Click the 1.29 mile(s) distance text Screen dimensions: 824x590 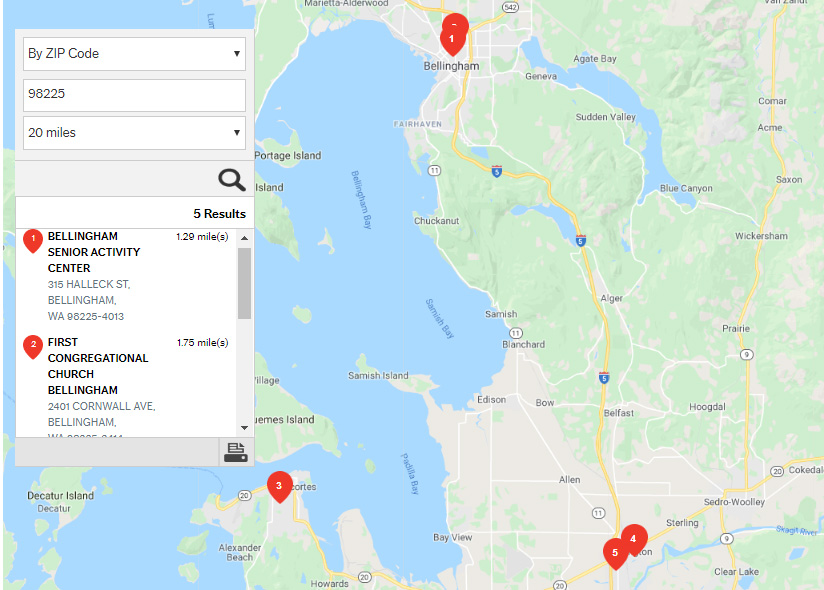pos(202,236)
